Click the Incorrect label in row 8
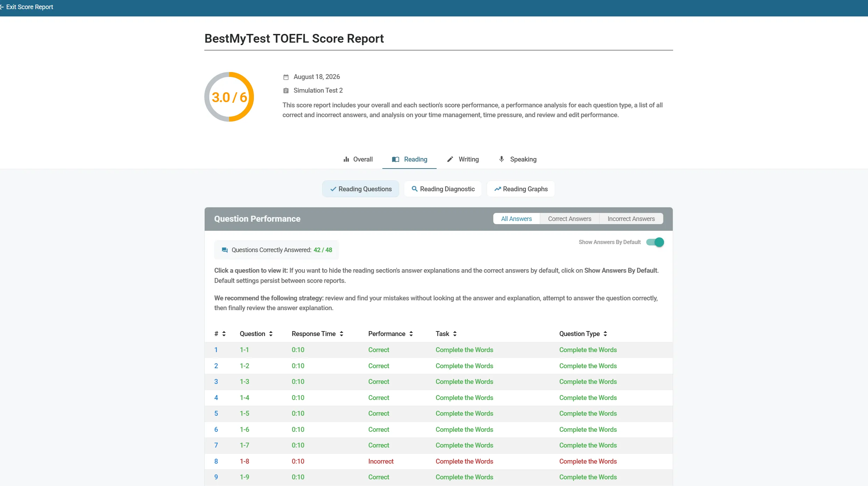The width and height of the screenshot is (868, 486). 381,462
